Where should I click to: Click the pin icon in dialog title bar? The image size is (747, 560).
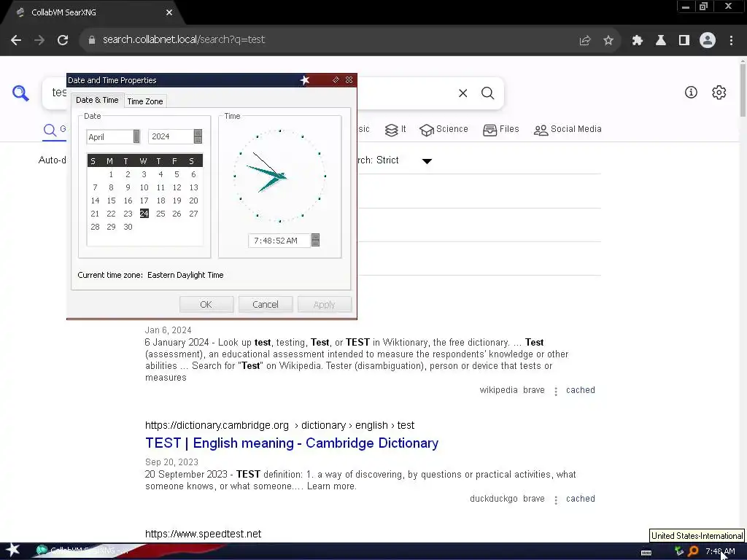336,80
